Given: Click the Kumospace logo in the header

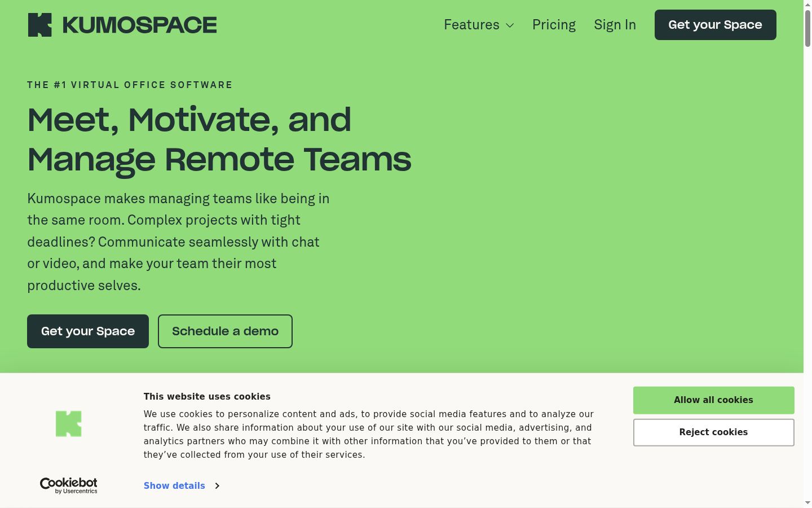Looking at the screenshot, I should (122, 25).
